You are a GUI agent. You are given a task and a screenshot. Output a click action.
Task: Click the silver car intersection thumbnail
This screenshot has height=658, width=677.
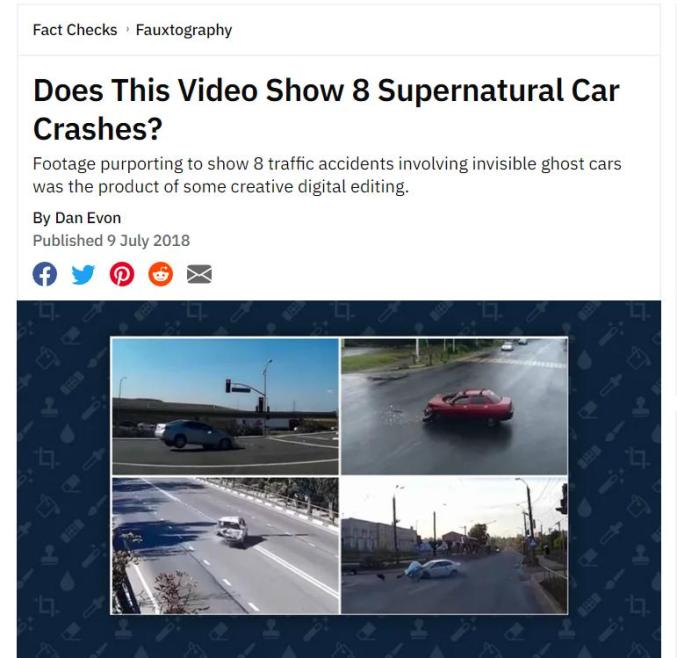tap(225, 406)
